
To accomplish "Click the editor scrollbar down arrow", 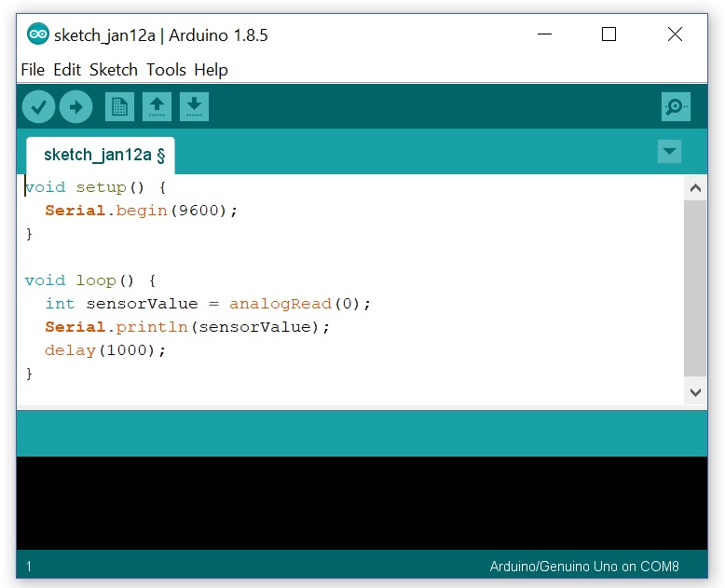I will click(695, 392).
